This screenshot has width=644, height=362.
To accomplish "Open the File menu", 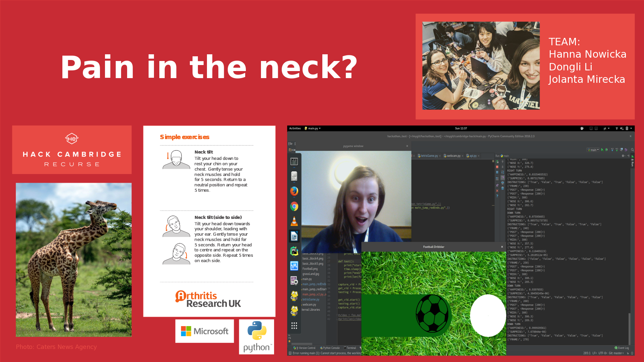I will point(290,143).
